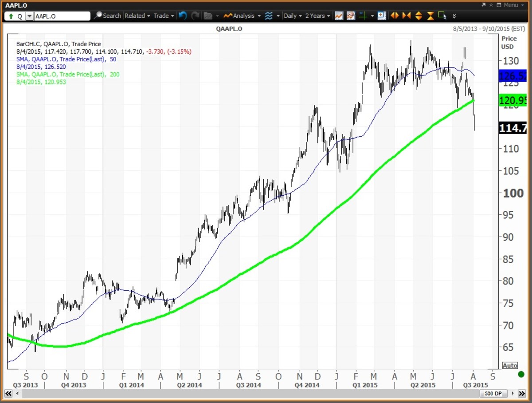Image resolution: width=532 pixels, height=403 pixels.
Task: Click the Q3 2013 quarter label
Action: tap(25, 385)
